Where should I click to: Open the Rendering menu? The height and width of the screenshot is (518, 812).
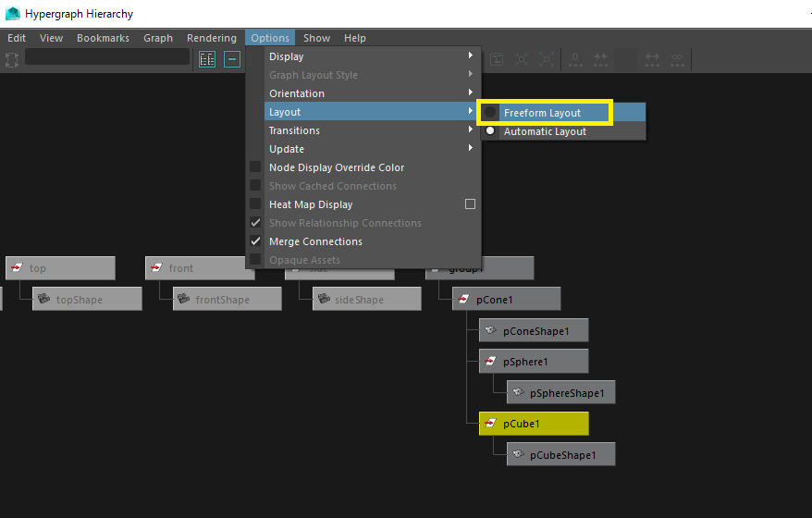(x=211, y=38)
